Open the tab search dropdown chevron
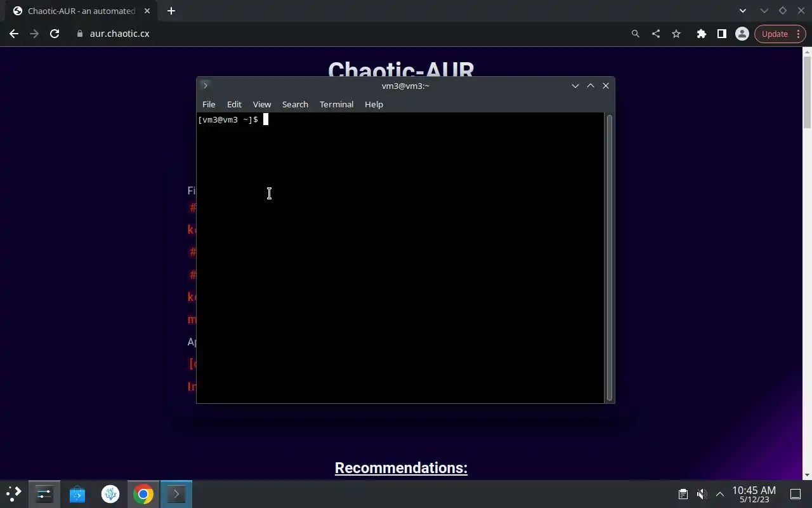 [743, 11]
